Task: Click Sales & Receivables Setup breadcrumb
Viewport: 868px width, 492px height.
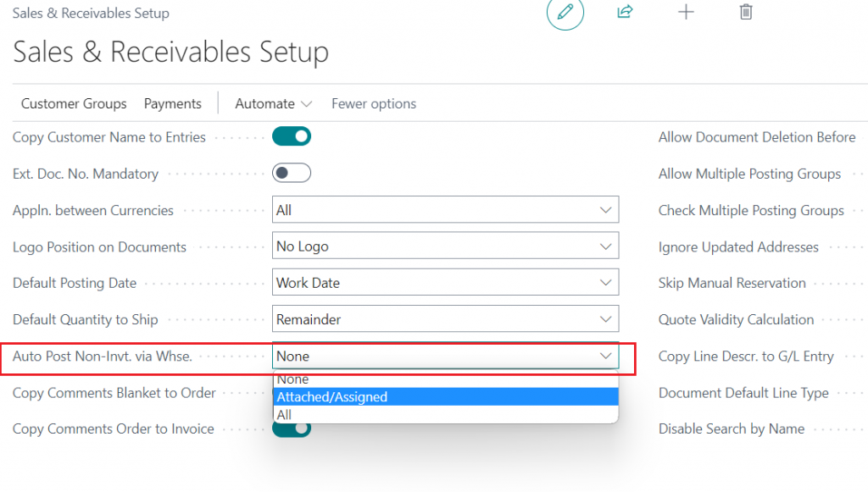Action: click(91, 14)
